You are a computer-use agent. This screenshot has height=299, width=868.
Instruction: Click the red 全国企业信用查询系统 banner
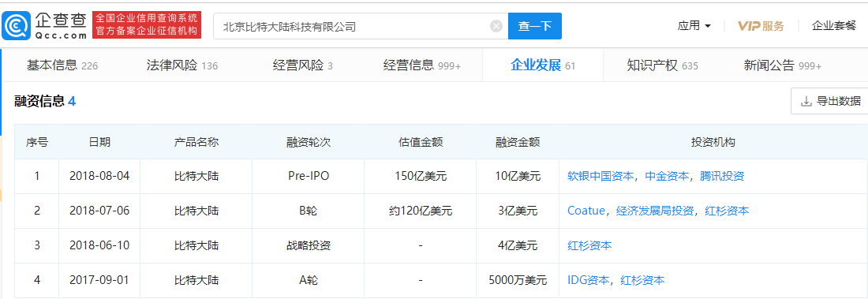coord(147,25)
